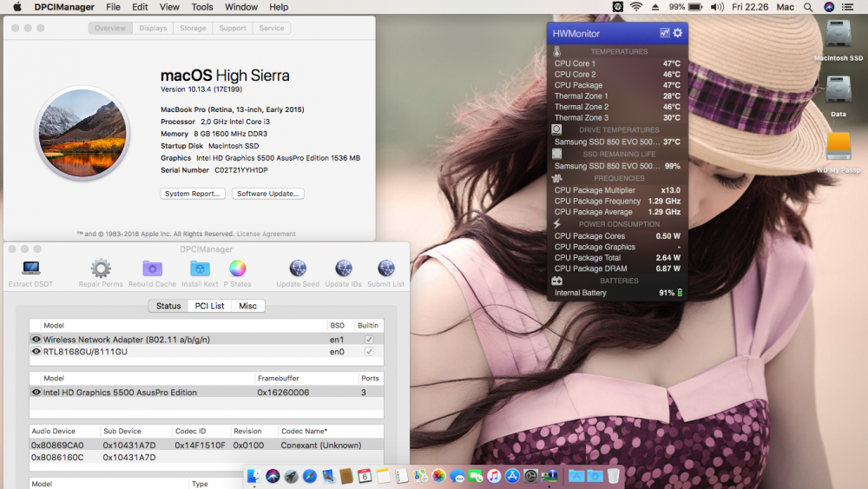The height and width of the screenshot is (489, 868).
Task: Open P States color wheel icon
Action: click(x=238, y=268)
